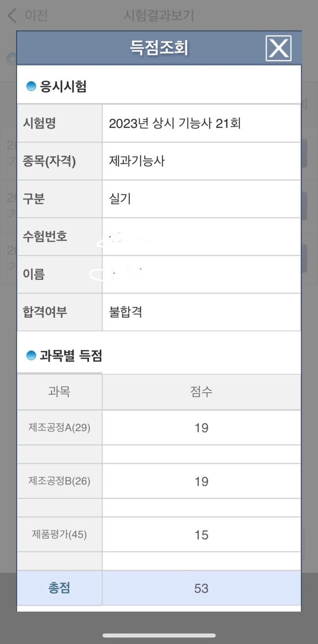Screen dimensions: 318x644
Task: Tap the total score 53
Action: coord(201,588)
